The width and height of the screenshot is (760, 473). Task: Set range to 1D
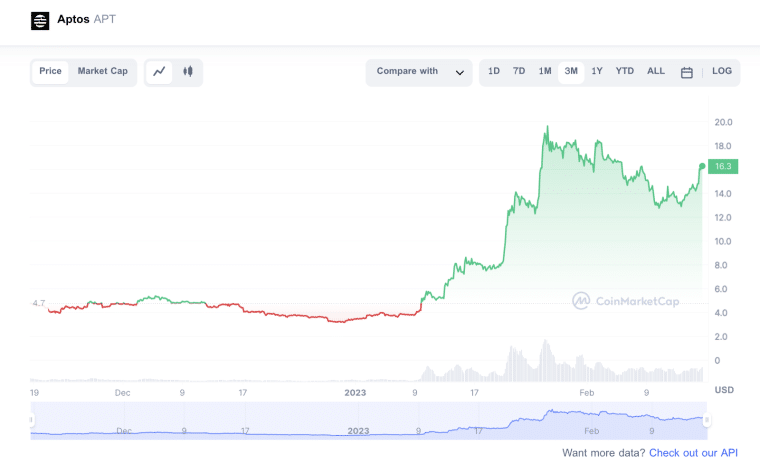tap(493, 71)
